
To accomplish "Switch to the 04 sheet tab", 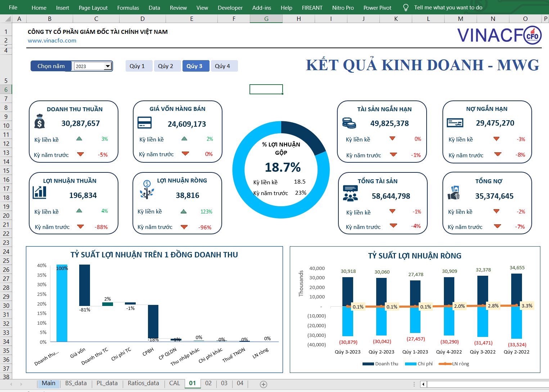I will click(240, 383).
